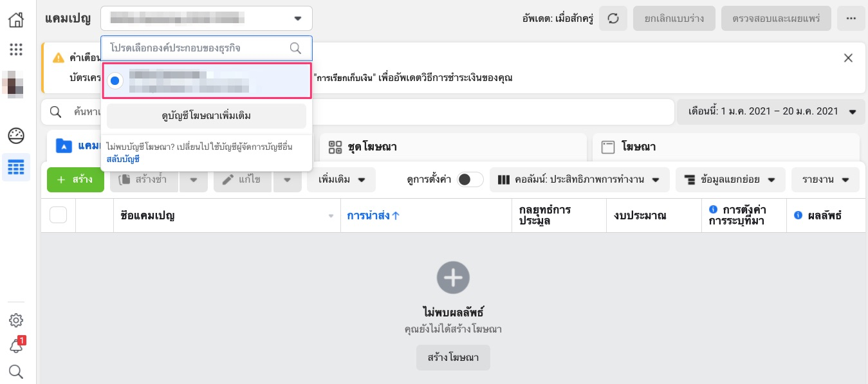Click the large plus circle icon
The height and width of the screenshot is (384, 868).
tap(453, 278)
